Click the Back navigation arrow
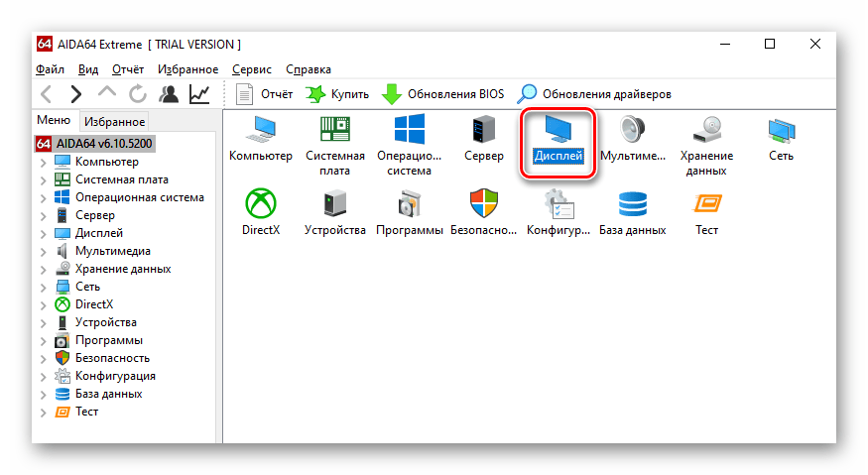This screenshot has width=868, height=475. [47, 94]
